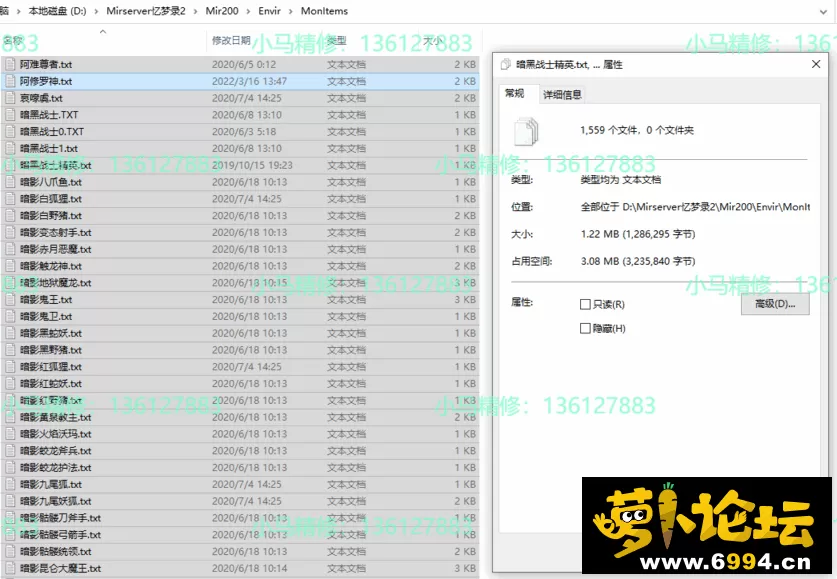Click file icon of 暗影红蛇妖.txt
The image size is (837, 579).
(x=10, y=384)
